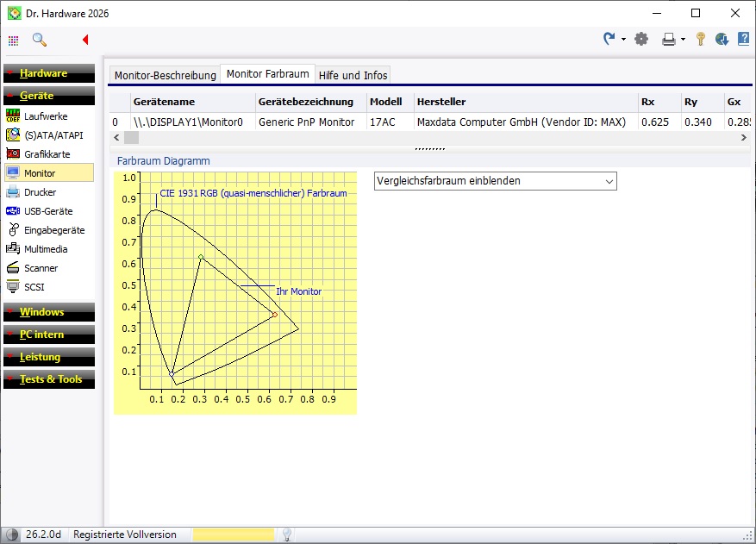Click the printer icon

coord(669,39)
